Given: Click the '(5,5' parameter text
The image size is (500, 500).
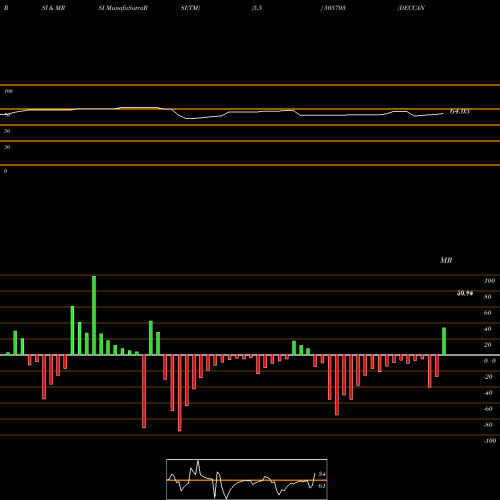Looking at the screenshot, I should [x=257, y=8].
